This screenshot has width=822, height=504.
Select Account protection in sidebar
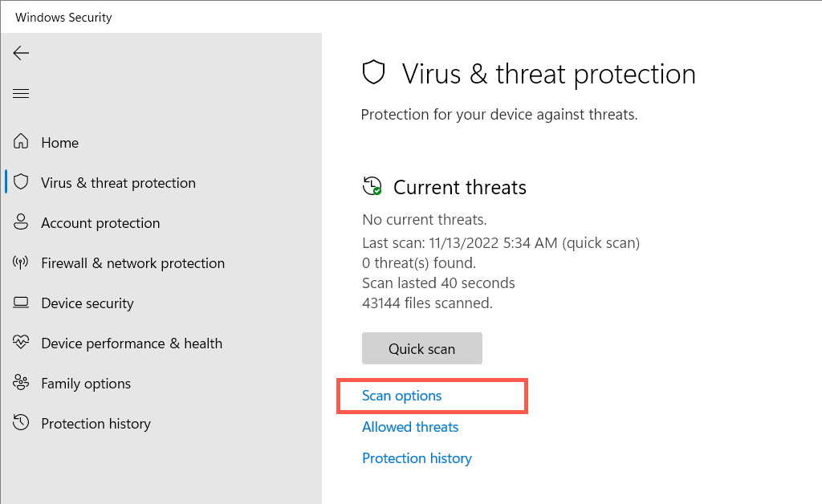tap(100, 223)
